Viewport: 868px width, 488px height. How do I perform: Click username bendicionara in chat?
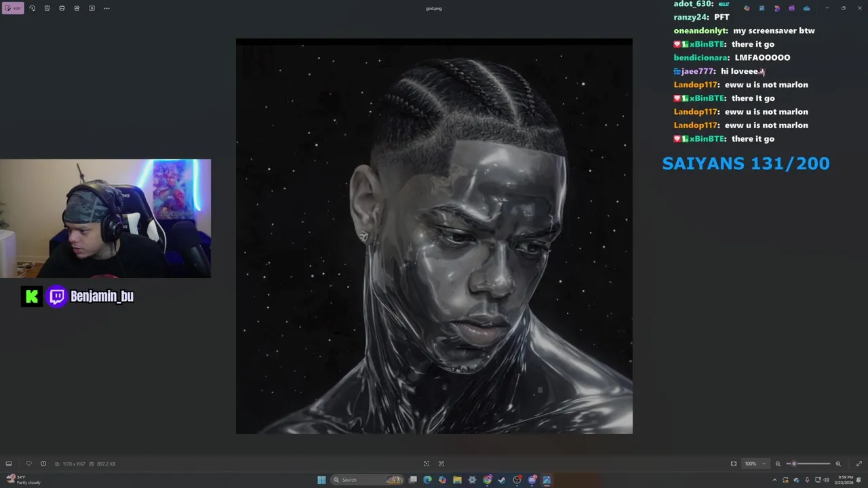pos(701,58)
